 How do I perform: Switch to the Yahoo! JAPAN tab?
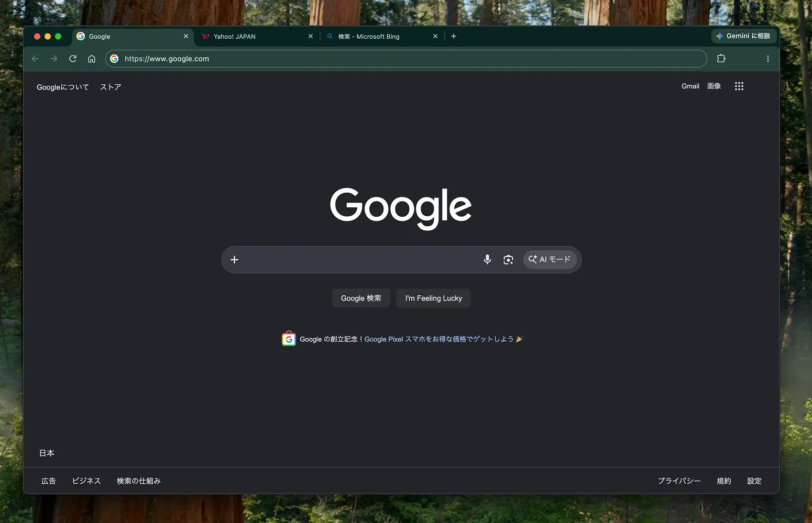pos(257,36)
